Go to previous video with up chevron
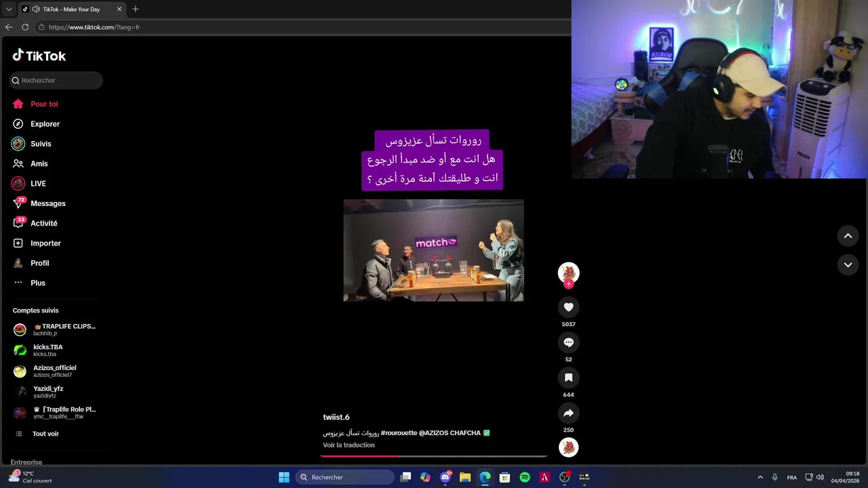The image size is (868, 488). click(848, 236)
